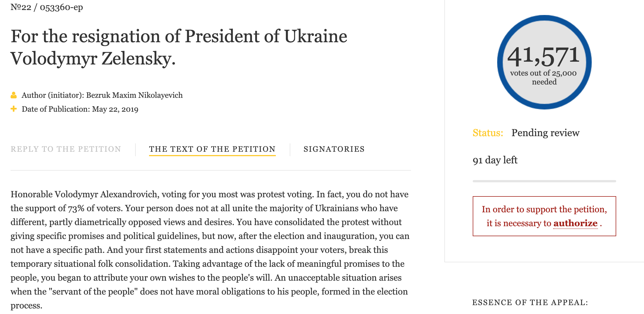Click the petition body text paragraph
Viewport: 644px width, 314px height.
tap(210, 250)
